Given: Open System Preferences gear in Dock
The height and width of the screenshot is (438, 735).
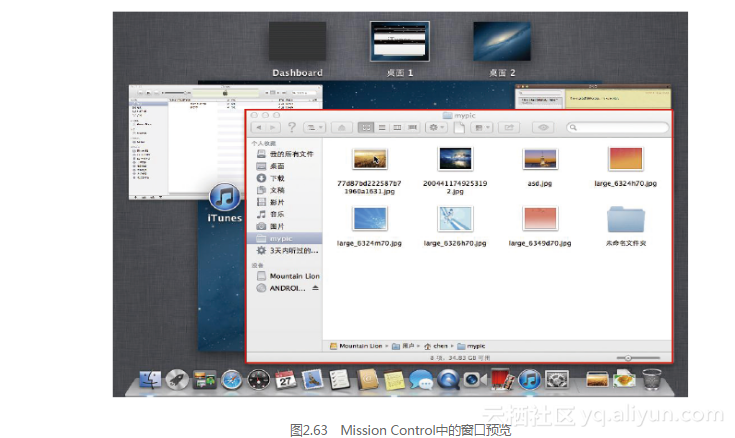Looking at the screenshot, I should pyautogui.click(x=556, y=380).
